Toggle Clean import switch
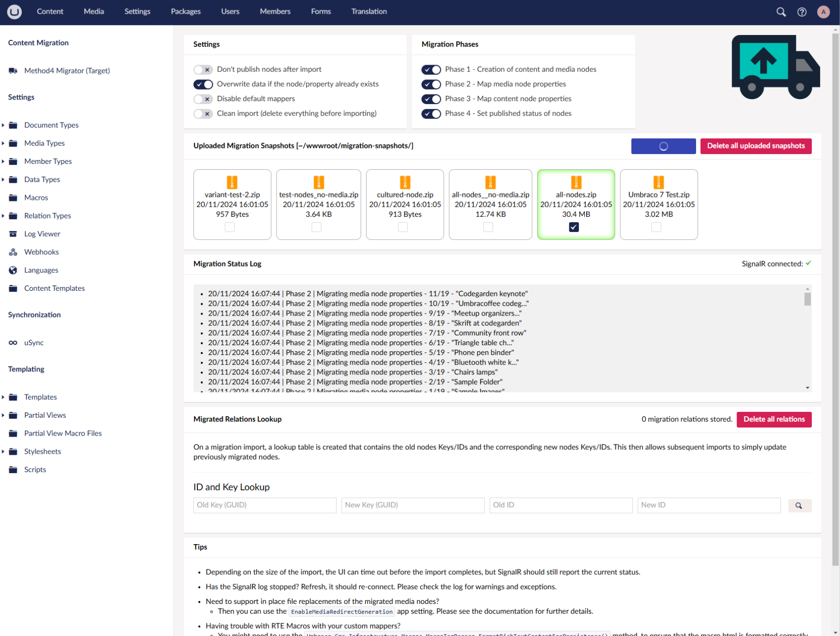This screenshot has height=636, width=840. pyautogui.click(x=203, y=113)
